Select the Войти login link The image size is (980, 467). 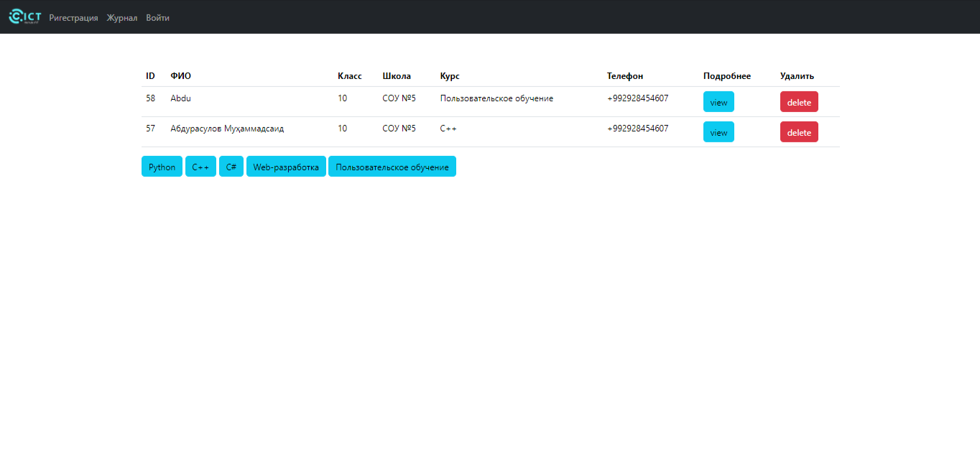click(x=157, y=18)
